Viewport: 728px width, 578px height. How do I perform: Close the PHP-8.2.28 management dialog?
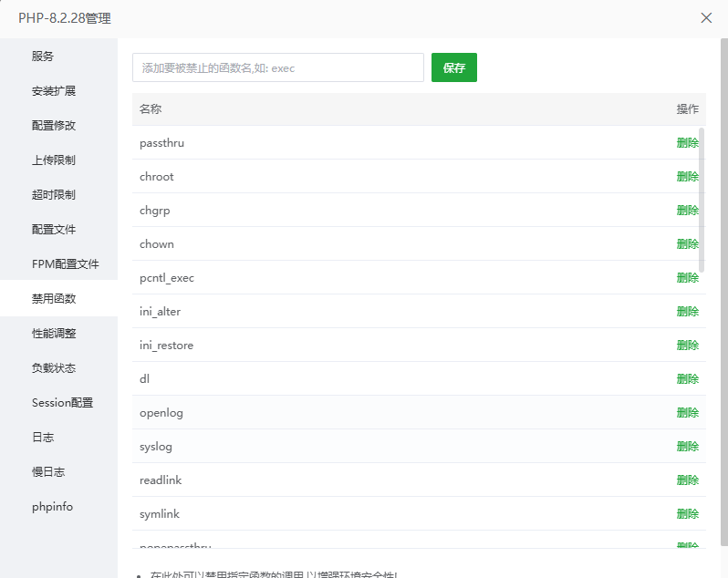[x=706, y=18]
